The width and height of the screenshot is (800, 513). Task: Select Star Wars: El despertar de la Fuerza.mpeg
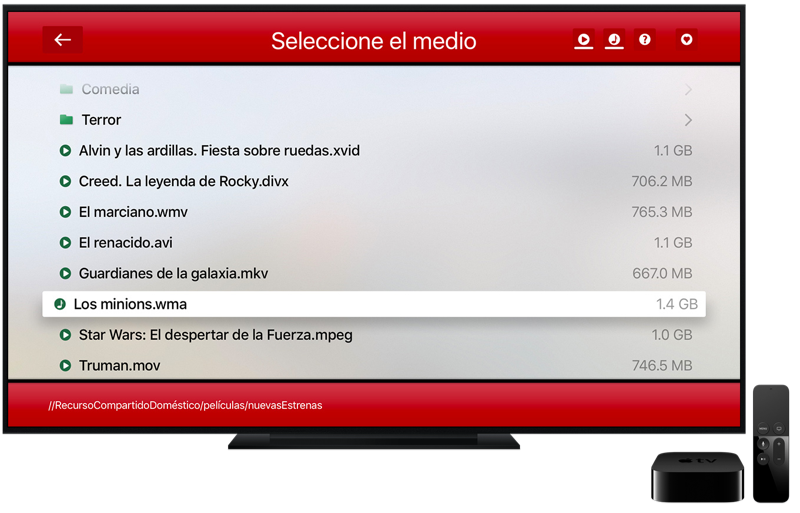coord(215,335)
